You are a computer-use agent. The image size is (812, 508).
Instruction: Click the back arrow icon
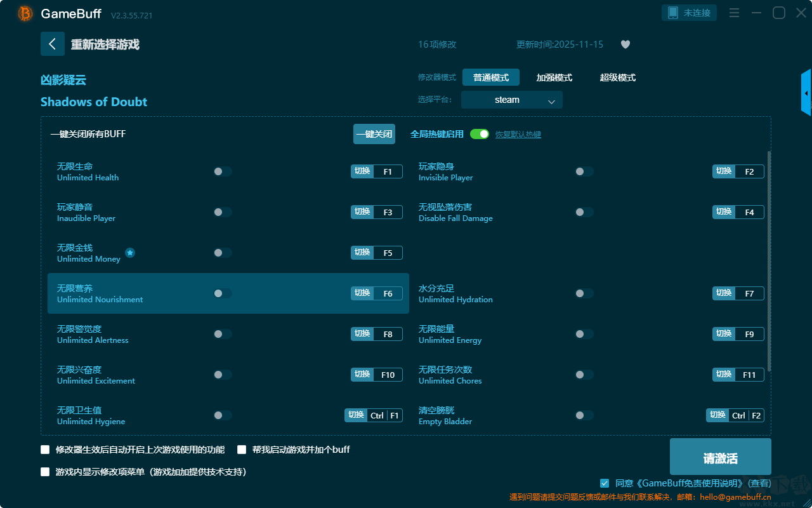pyautogui.click(x=53, y=44)
